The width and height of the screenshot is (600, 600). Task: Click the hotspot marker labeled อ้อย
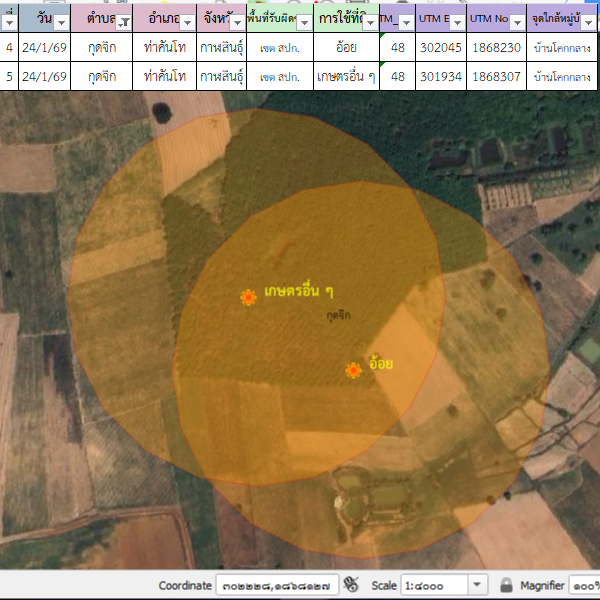[x=353, y=370]
